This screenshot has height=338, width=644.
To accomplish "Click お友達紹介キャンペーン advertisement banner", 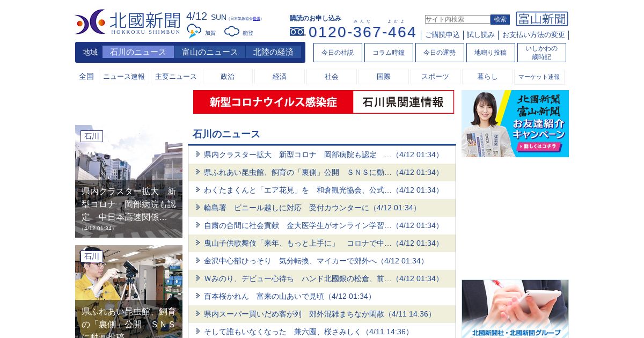I will [x=515, y=123].
